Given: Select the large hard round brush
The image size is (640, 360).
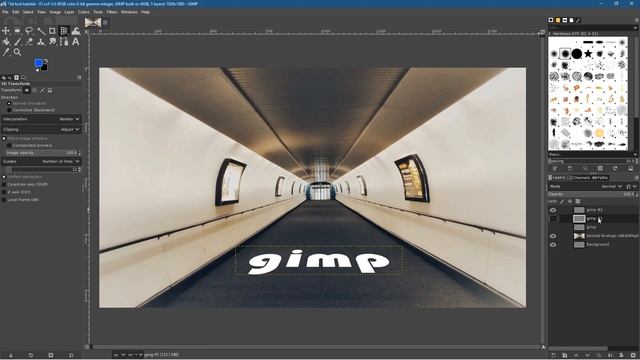Looking at the screenshot, I should tap(576, 53).
